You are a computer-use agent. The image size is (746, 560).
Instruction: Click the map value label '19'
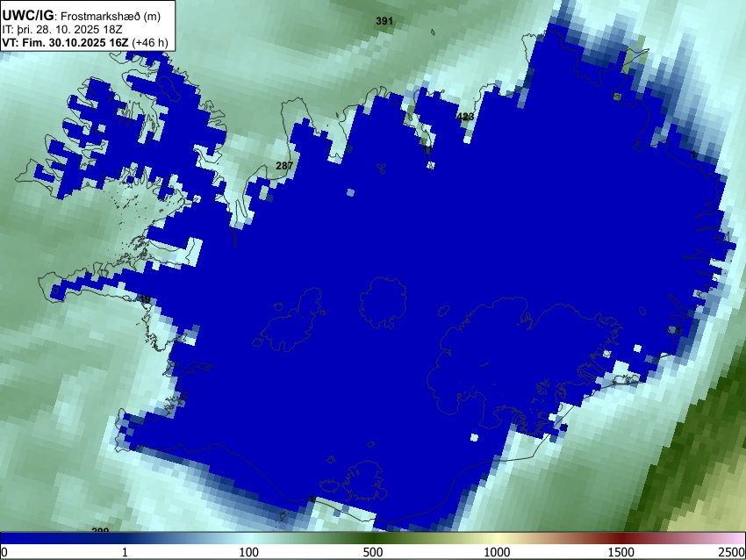[145, 299]
